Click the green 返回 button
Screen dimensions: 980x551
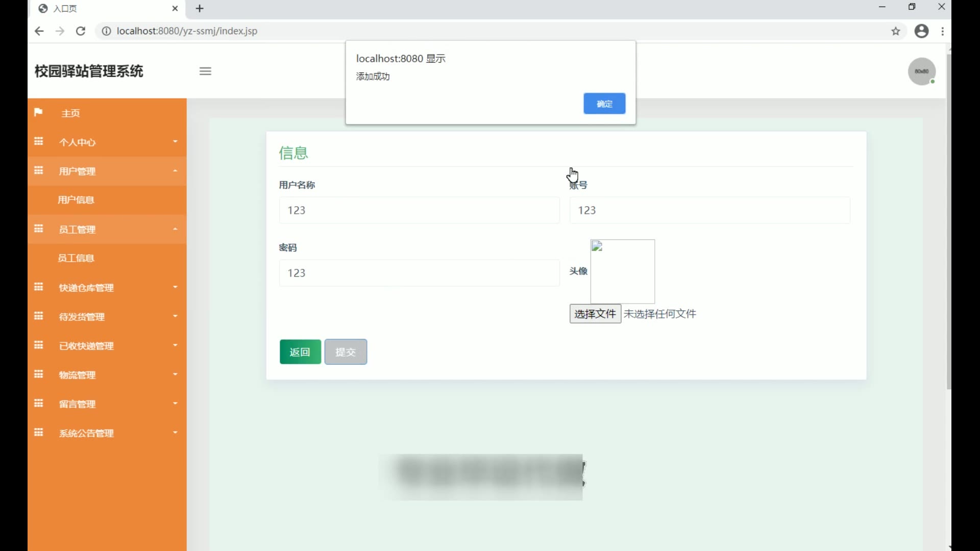tap(300, 352)
